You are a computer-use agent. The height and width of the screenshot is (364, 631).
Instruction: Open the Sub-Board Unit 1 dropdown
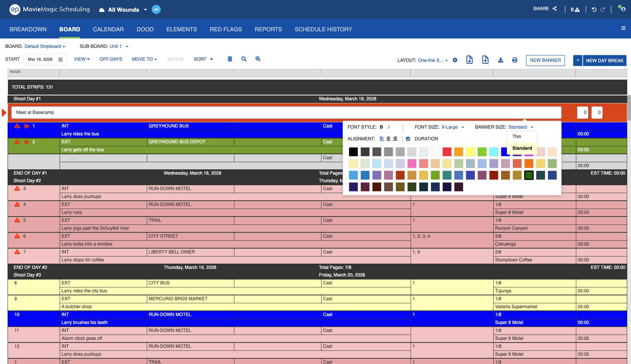(119, 46)
